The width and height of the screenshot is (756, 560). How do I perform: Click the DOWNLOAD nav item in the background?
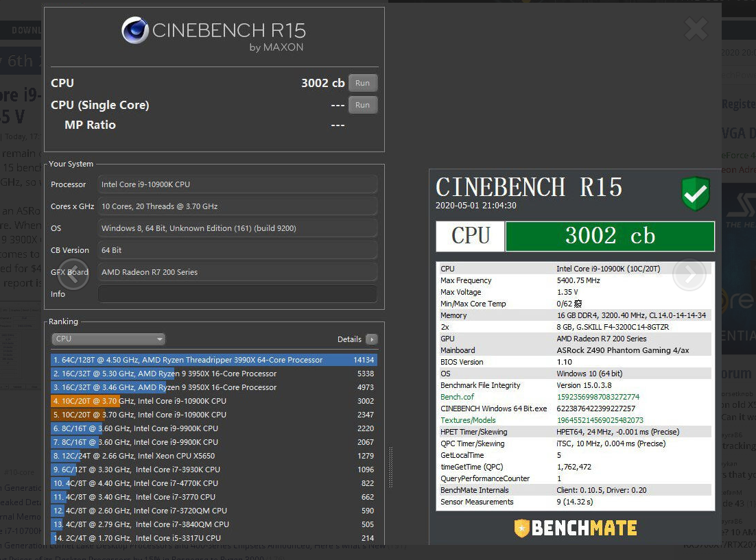pos(27,29)
